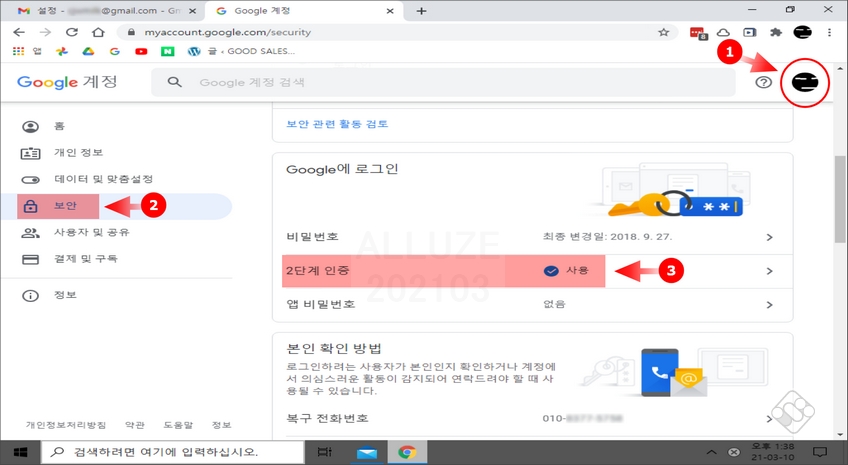
Task: Click the Chrome profile avatar in the toolbar
Action: point(803,32)
